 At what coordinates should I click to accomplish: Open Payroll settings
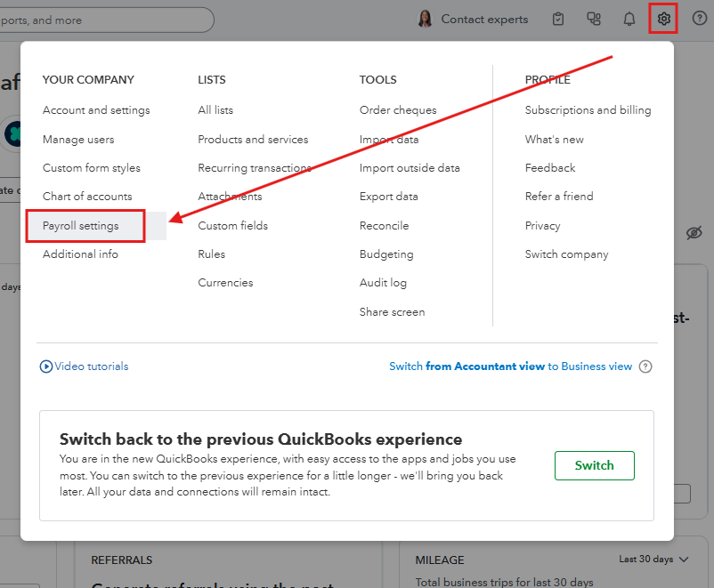click(81, 226)
